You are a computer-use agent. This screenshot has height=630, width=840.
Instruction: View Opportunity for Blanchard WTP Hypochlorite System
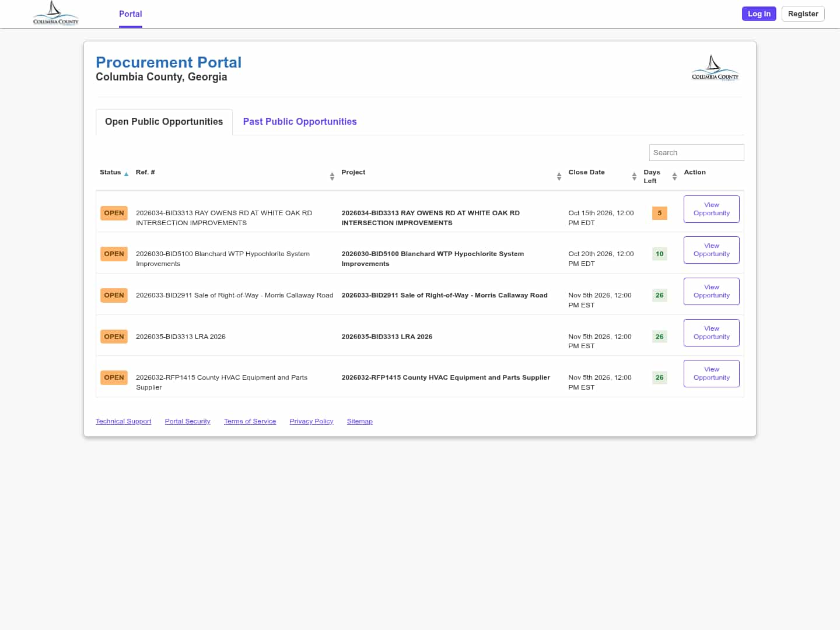[712, 250]
